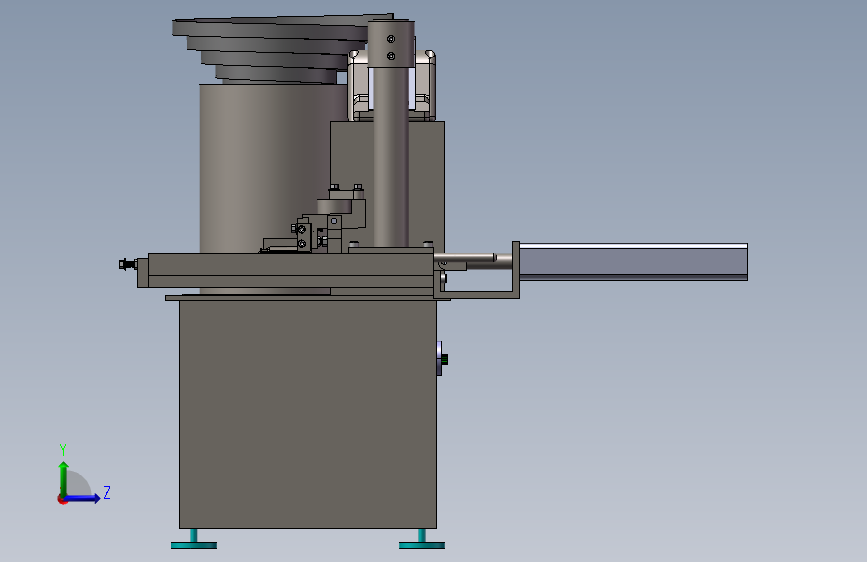Select the bolt at the slide plate's left end
867x562 pixels.
pos(128,264)
